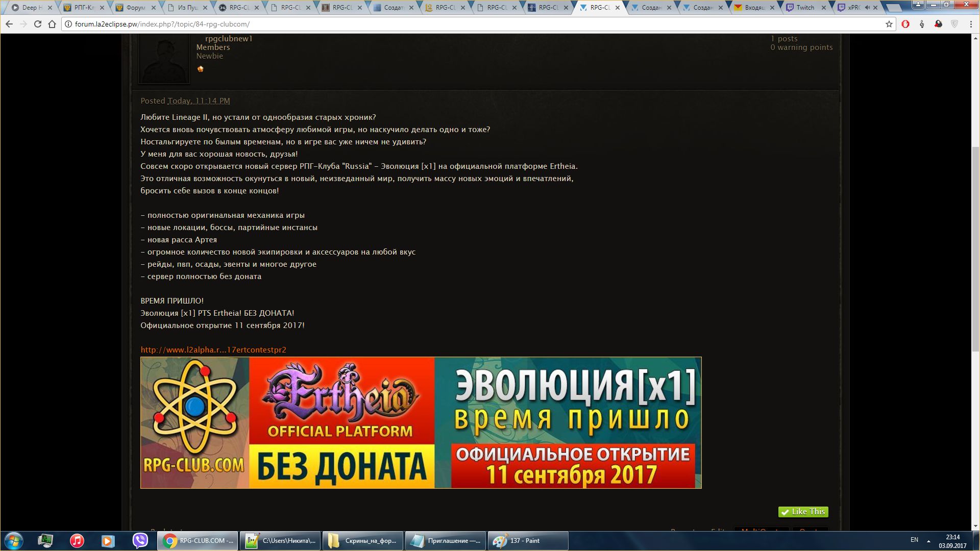Image resolution: width=980 pixels, height=551 pixels.
Task: Open the red notification extension icon
Action: (938, 24)
